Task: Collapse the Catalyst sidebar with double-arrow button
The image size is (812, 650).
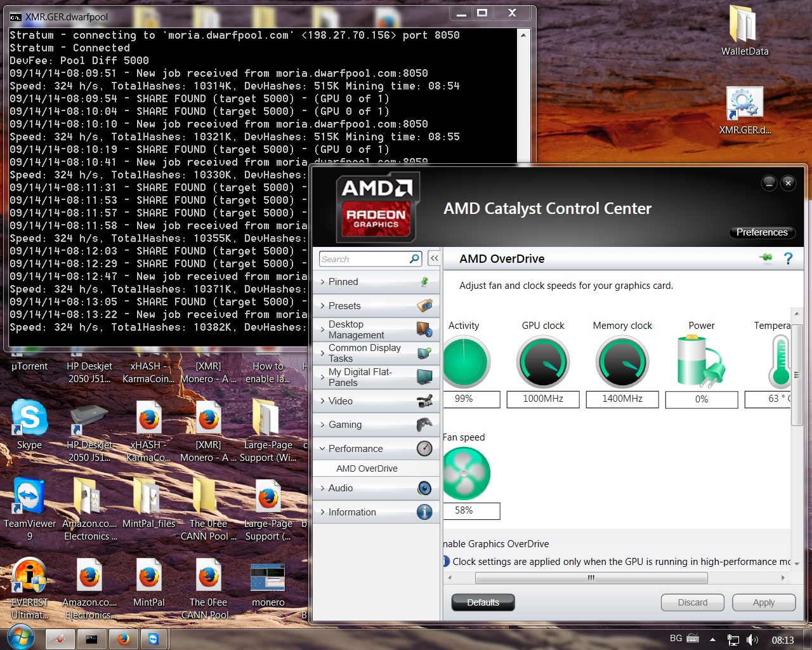Action: [x=434, y=258]
